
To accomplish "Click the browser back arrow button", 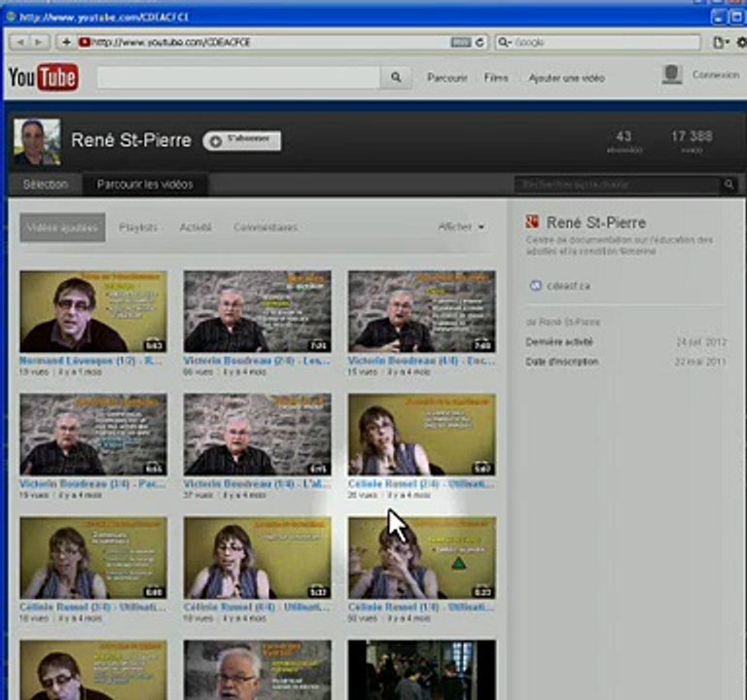I will [x=20, y=42].
